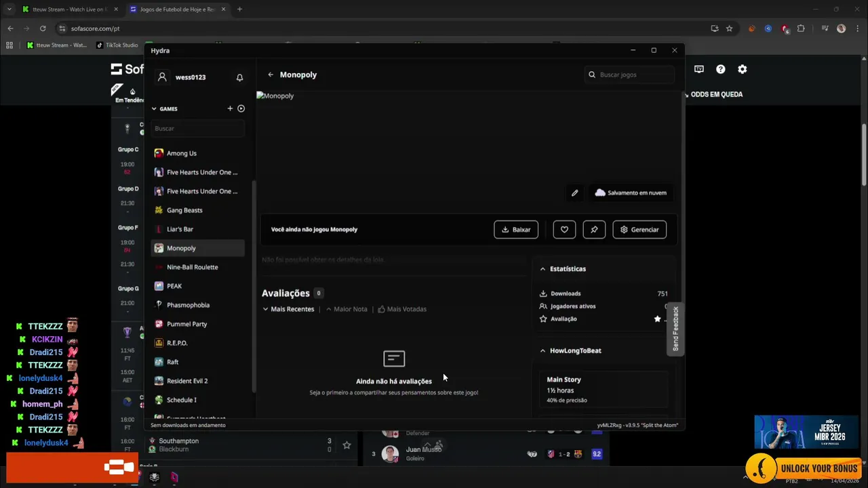Image resolution: width=868 pixels, height=488 pixels.
Task: Edit the Monopoly hero with the pencil icon
Action: pyautogui.click(x=575, y=193)
